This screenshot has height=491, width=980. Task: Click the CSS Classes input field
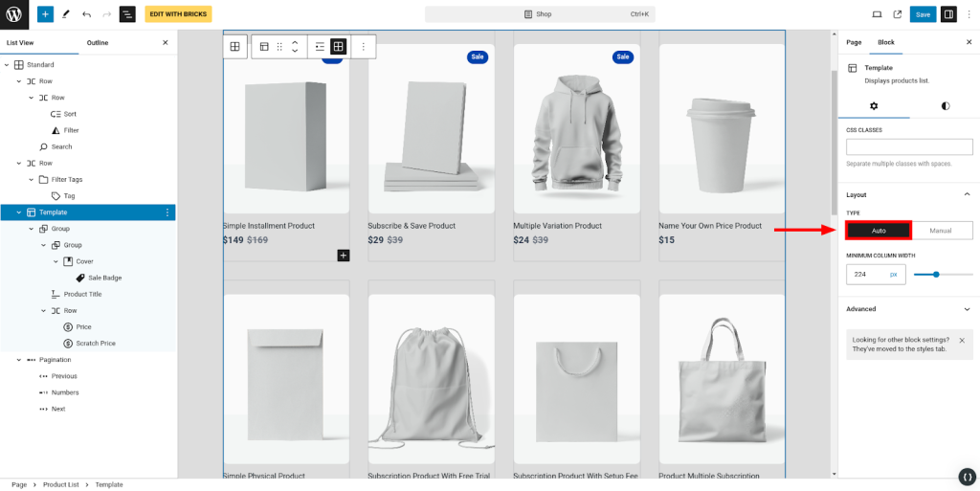coord(909,147)
